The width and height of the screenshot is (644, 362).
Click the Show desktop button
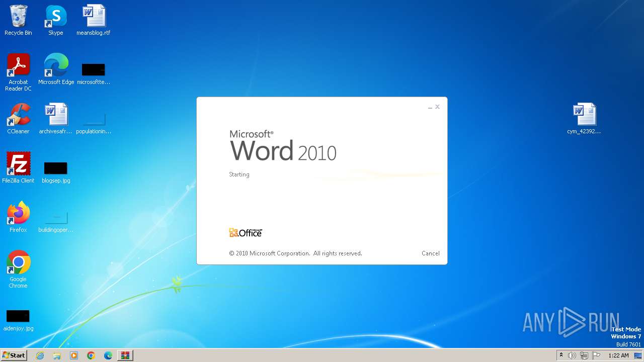[x=638, y=355]
